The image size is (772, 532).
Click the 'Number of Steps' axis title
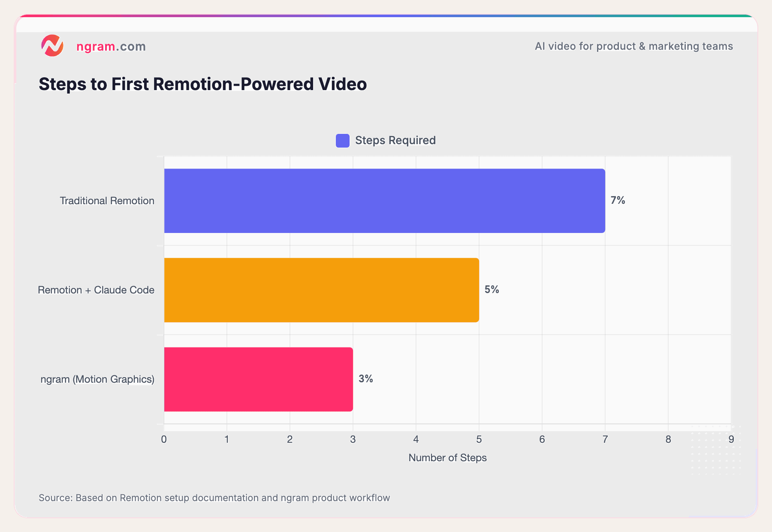[x=447, y=458]
